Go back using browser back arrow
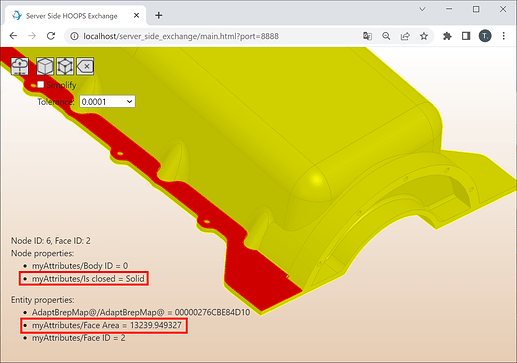 (x=13, y=36)
